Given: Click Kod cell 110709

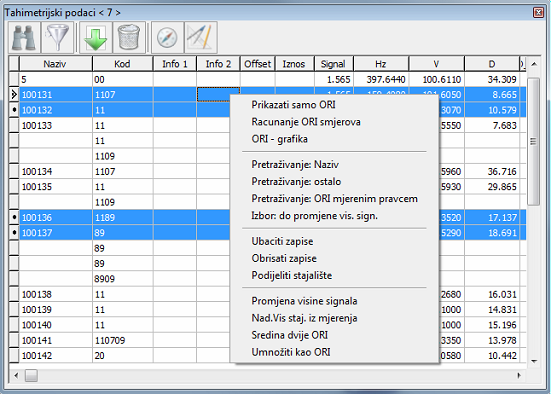Looking at the screenshot, I should [x=123, y=340].
